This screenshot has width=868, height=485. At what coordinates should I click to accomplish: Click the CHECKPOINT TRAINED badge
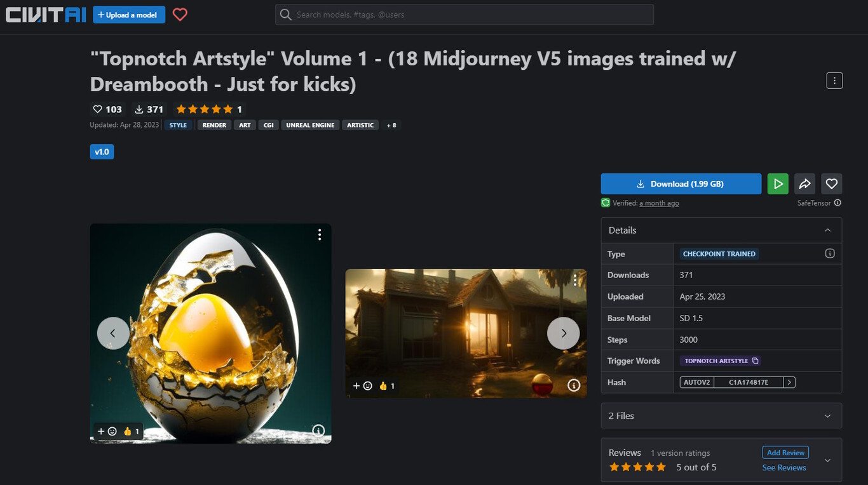[719, 254]
